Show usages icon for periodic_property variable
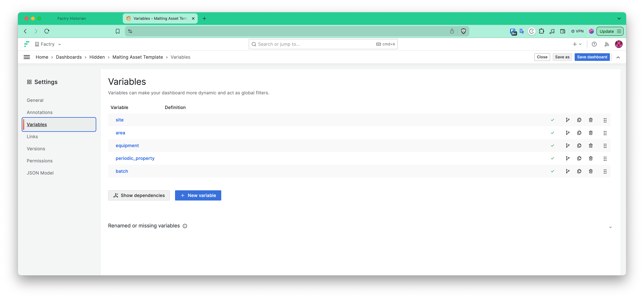The height and width of the screenshot is (299, 644). tap(567, 158)
